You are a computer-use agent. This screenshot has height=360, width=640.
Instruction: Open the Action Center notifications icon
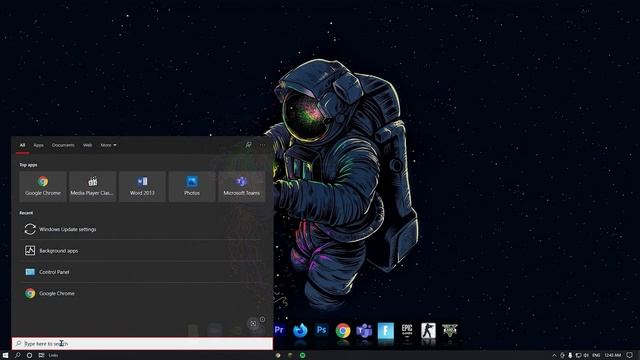[x=630, y=356]
